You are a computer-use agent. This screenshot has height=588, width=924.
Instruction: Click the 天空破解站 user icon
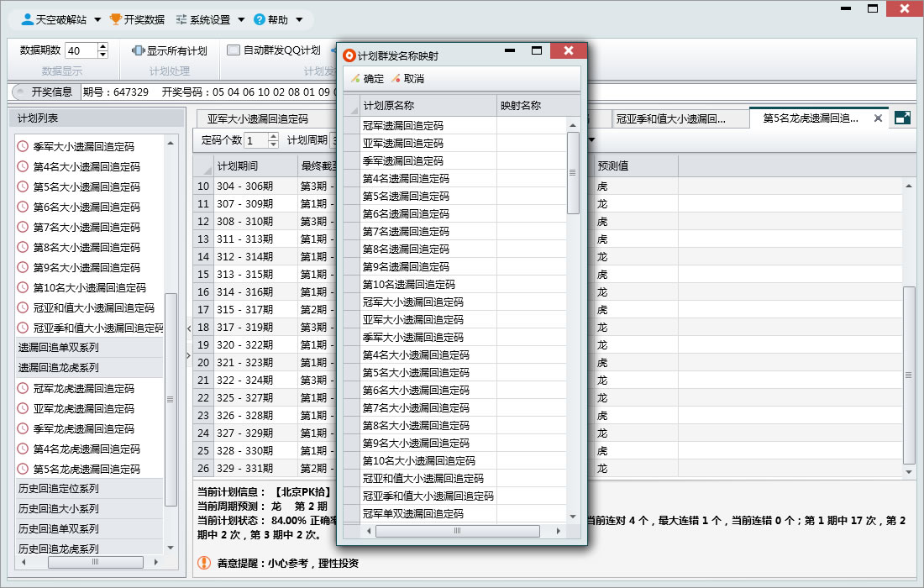pos(28,19)
